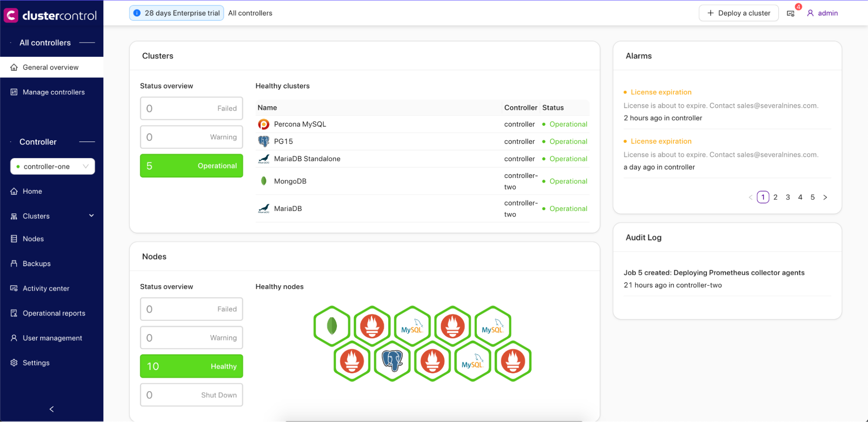The height and width of the screenshot is (422, 868).
Task: Go to next Alarms page arrow
Action: tap(825, 198)
